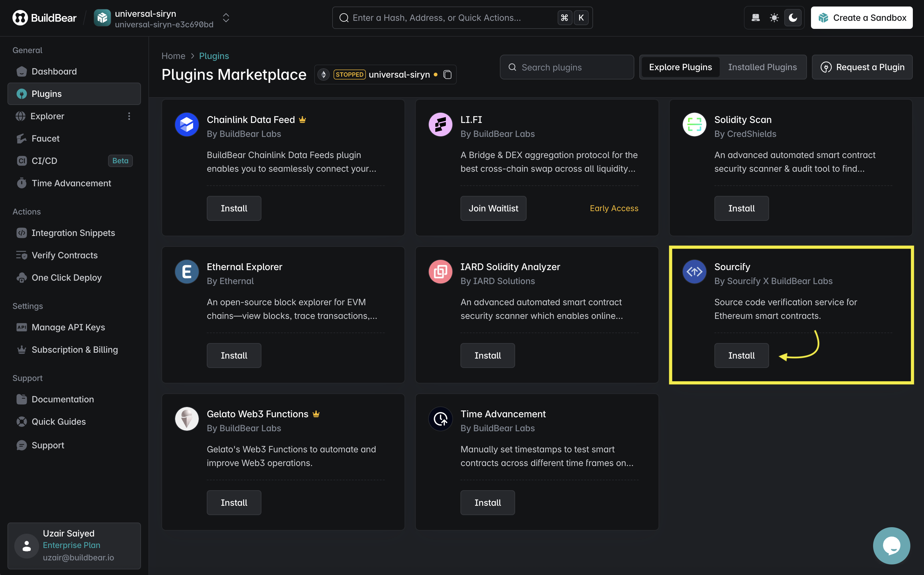Install the Gelato Web3 Functions plugin
This screenshot has height=575, width=924.
[x=234, y=503]
